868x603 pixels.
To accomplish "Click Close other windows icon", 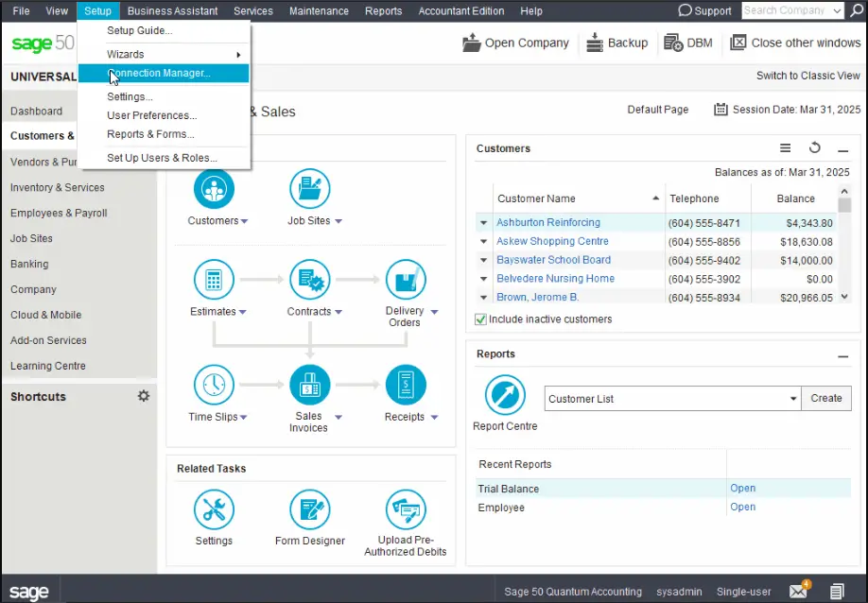I will click(738, 43).
